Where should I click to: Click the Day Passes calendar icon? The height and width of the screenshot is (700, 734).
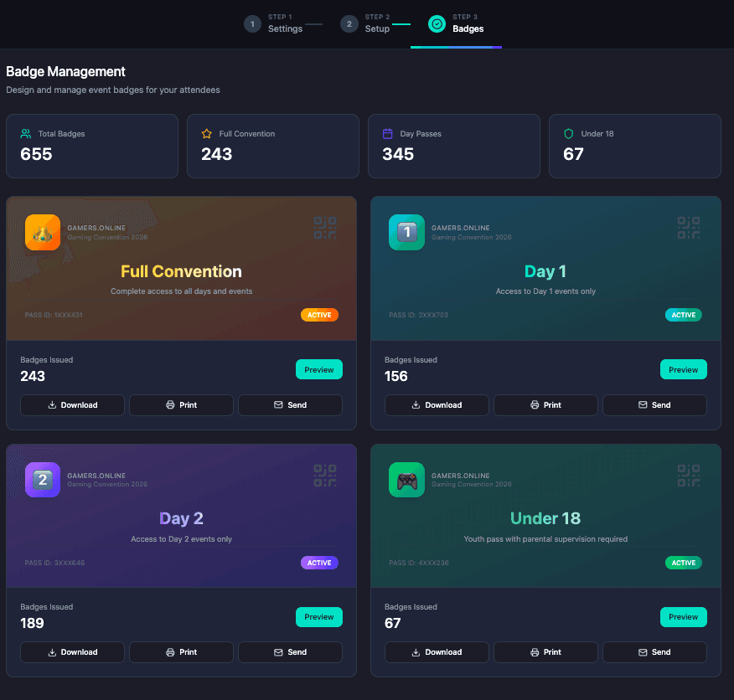click(x=388, y=134)
